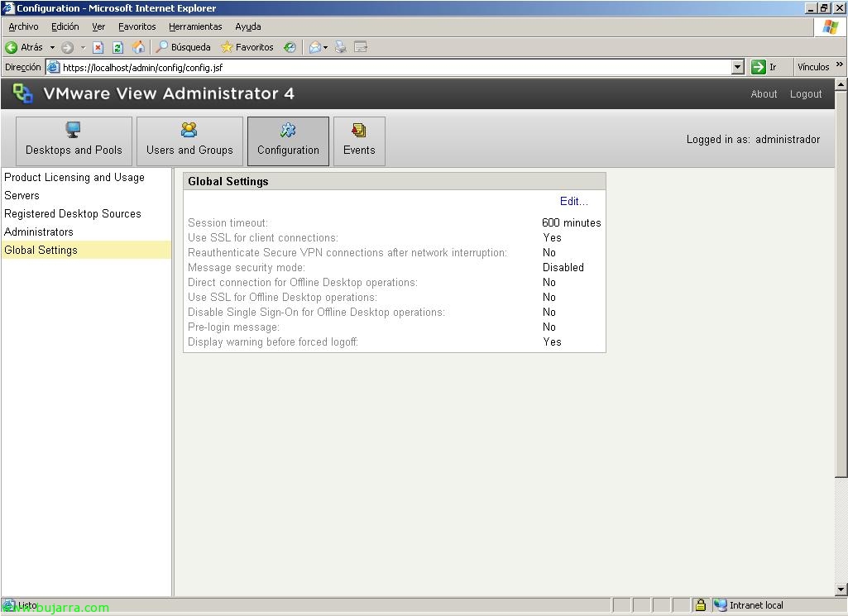Switch to Users and Groups tab

pyautogui.click(x=189, y=141)
